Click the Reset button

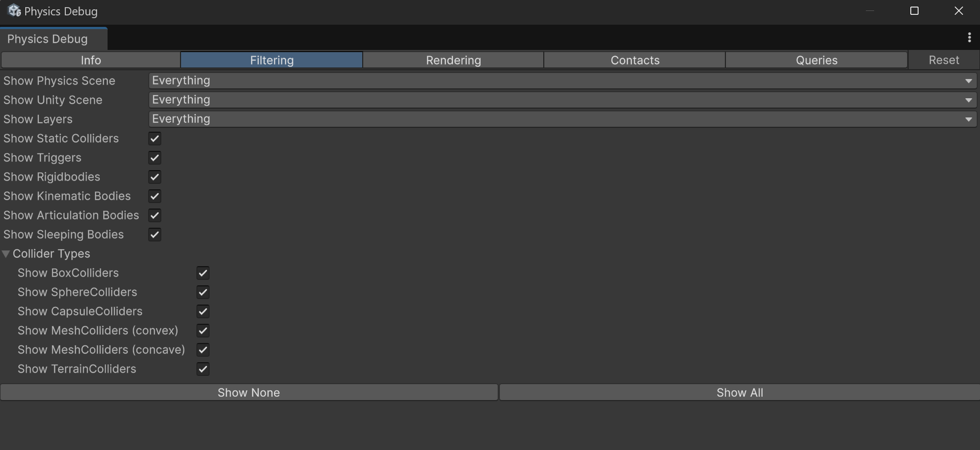click(x=944, y=60)
